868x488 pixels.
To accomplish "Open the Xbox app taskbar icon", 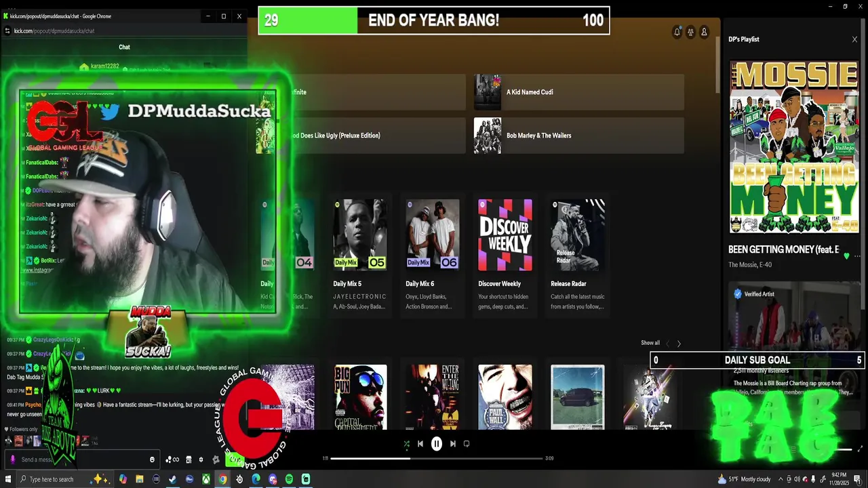I will [x=205, y=479].
